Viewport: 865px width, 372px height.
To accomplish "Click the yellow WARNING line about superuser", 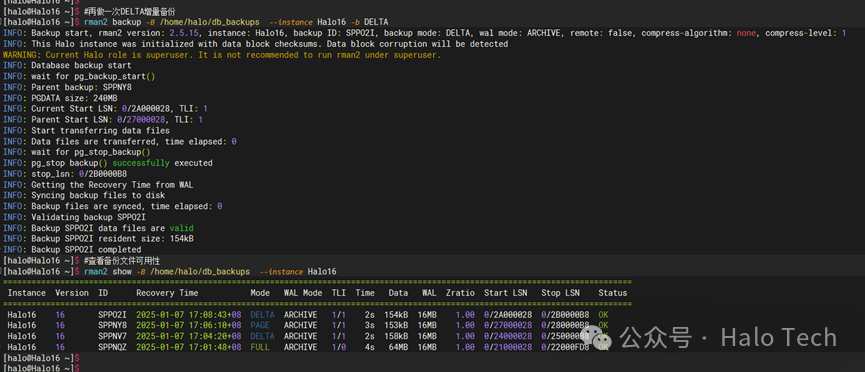I will click(x=222, y=55).
